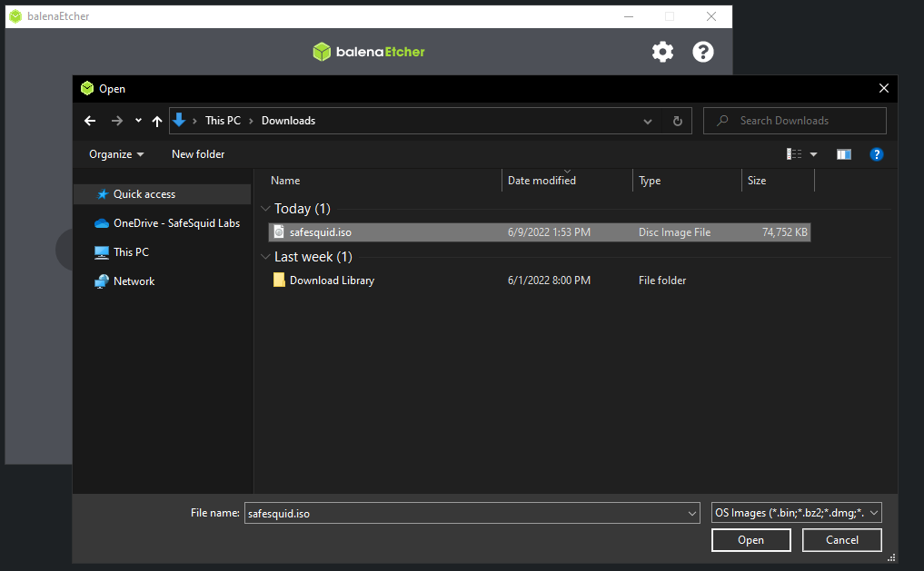Change view layout icon
924x571 pixels.
point(794,154)
